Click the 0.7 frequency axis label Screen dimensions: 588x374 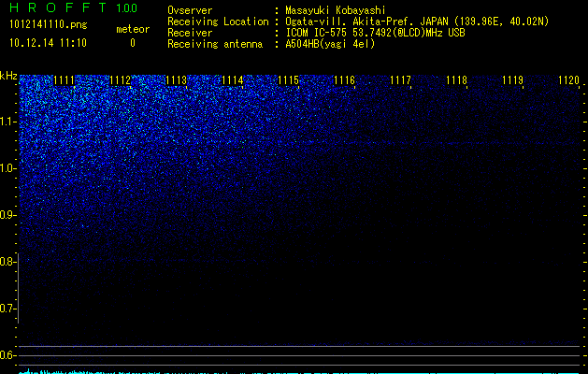tap(7, 309)
